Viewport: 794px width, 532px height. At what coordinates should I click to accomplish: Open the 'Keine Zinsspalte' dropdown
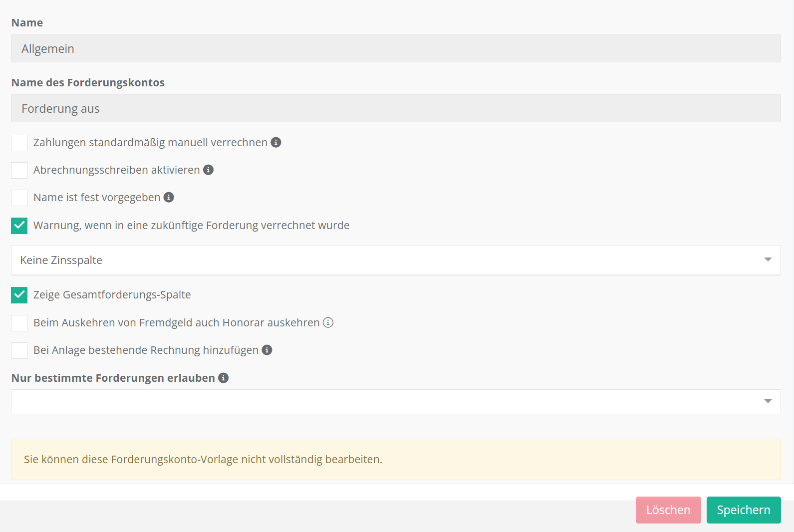click(389, 260)
